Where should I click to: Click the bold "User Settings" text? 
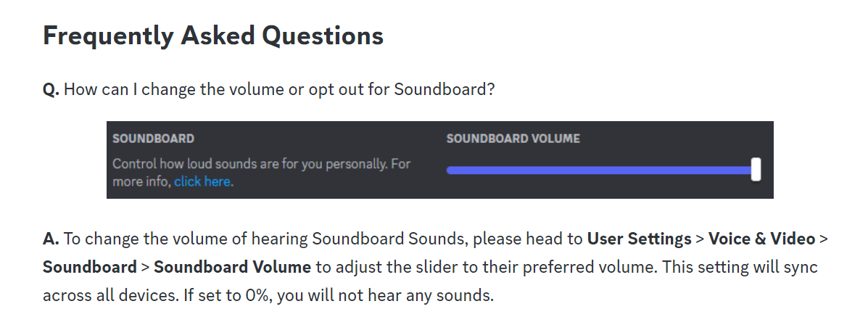639,239
